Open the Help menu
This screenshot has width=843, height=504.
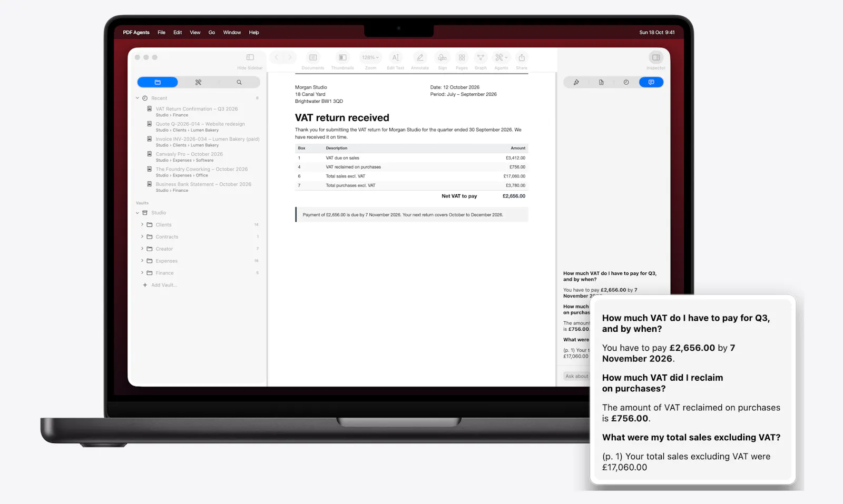point(254,33)
